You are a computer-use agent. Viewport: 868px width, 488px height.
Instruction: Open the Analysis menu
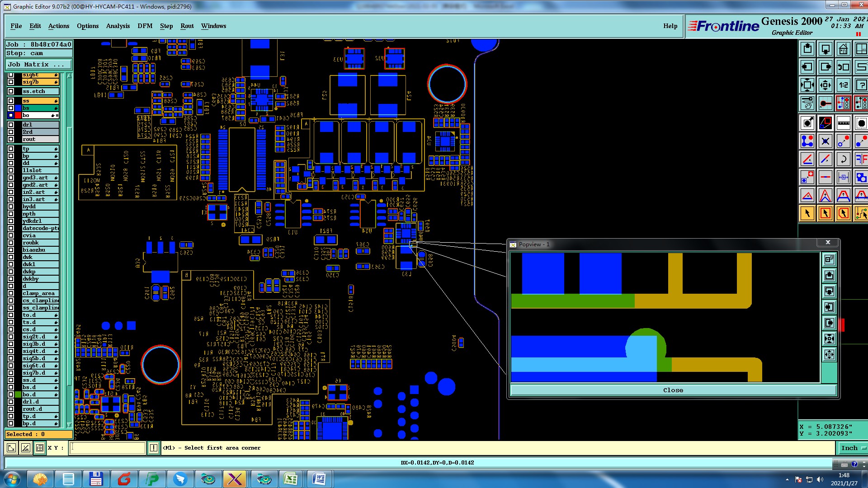118,26
